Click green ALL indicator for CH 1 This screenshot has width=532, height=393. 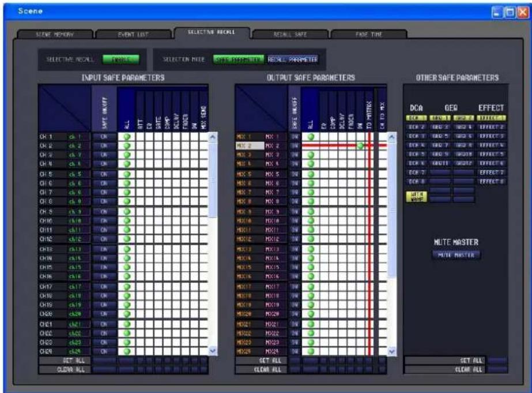[x=127, y=137]
